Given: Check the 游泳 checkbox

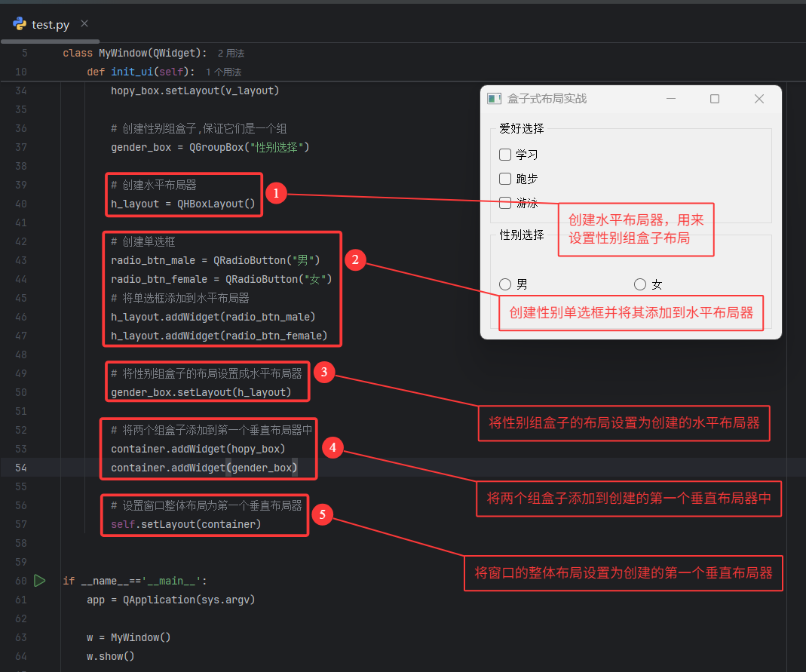Looking at the screenshot, I should click(505, 203).
